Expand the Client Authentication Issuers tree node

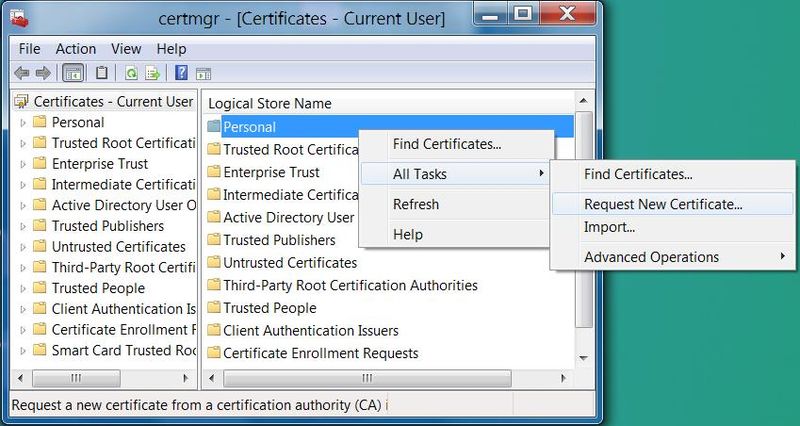pos(23,309)
